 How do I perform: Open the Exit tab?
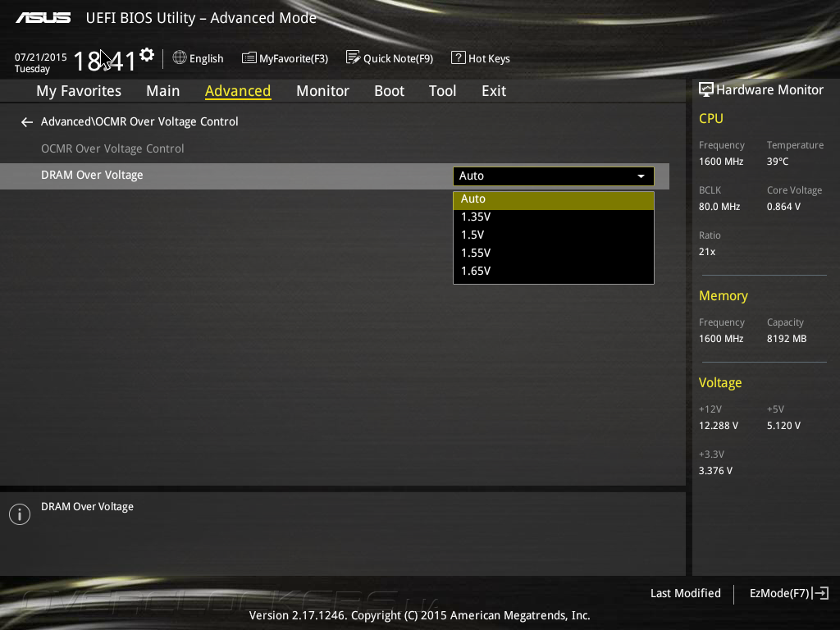pos(493,91)
